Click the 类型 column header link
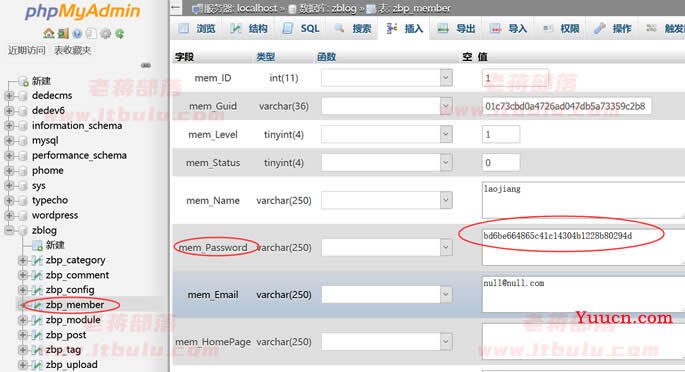Viewport: 685px width, 372px height. click(266, 57)
